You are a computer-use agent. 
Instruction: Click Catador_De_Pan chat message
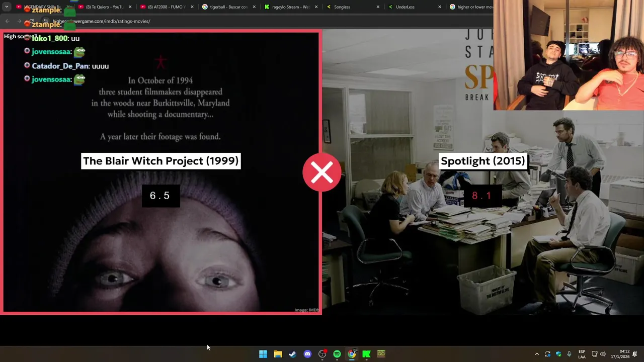pos(66,66)
